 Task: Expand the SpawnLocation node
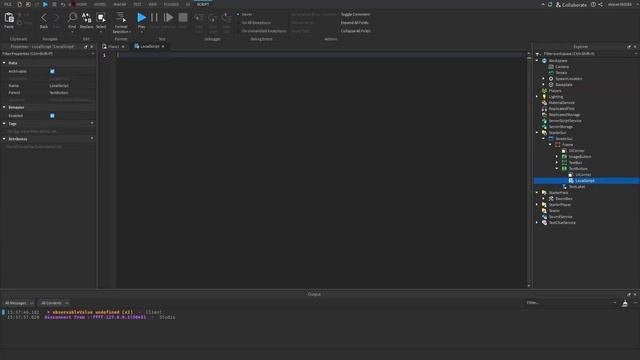[x=544, y=79]
